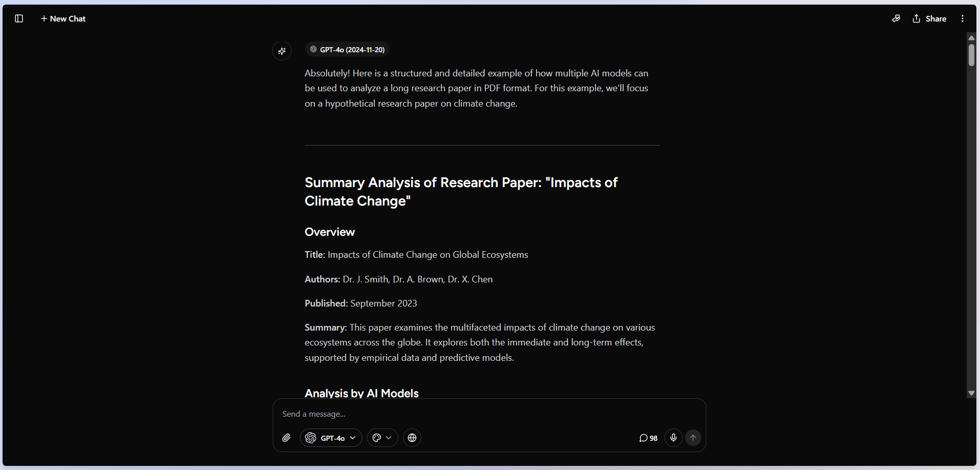Open the three-dot more options menu
This screenshot has height=470, width=980.
pyautogui.click(x=963, y=18)
